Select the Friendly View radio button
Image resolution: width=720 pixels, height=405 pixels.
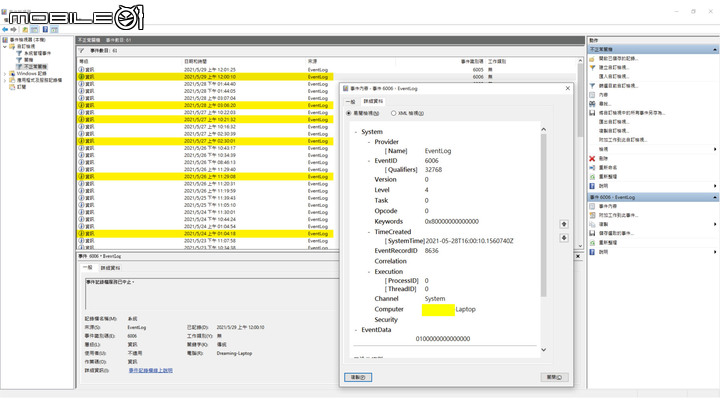pos(349,113)
